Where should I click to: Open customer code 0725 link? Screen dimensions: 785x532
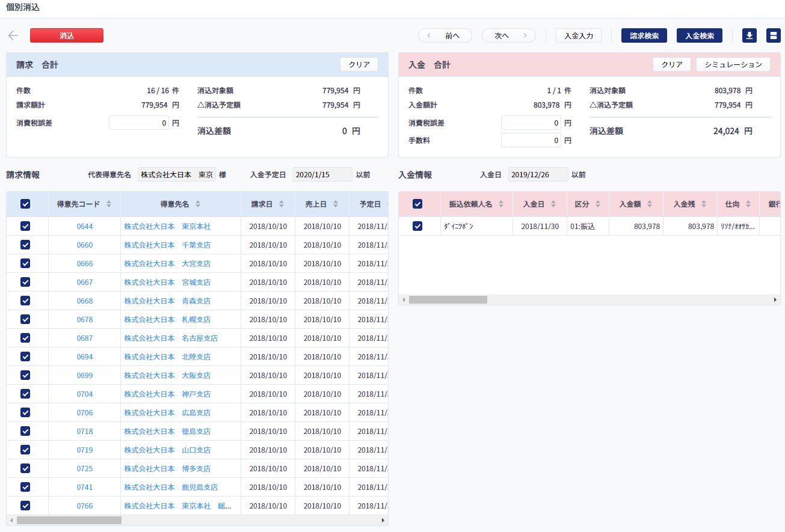pos(85,468)
